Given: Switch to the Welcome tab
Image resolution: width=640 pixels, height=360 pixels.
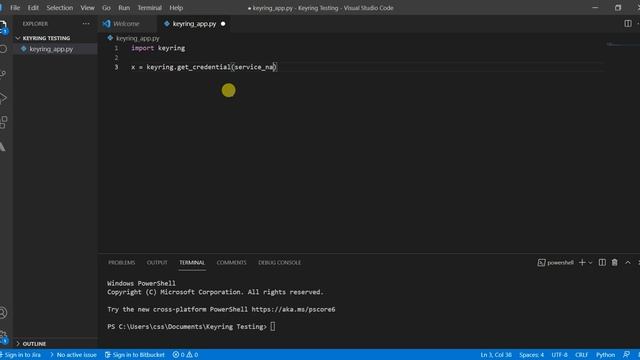Looking at the screenshot, I should pos(127,24).
